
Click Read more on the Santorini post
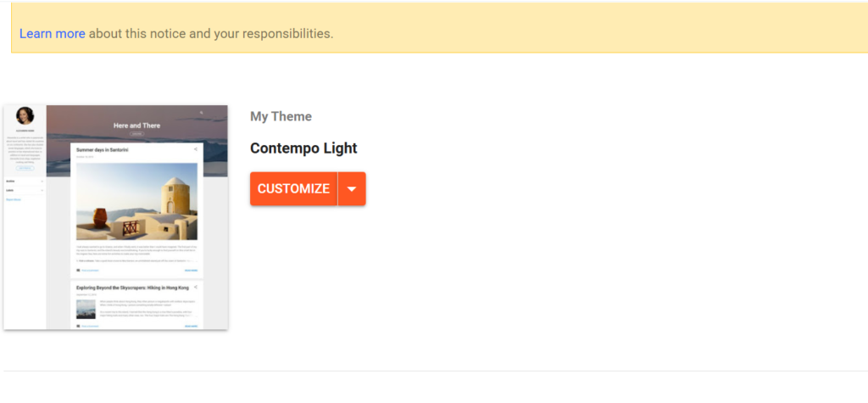point(191,271)
